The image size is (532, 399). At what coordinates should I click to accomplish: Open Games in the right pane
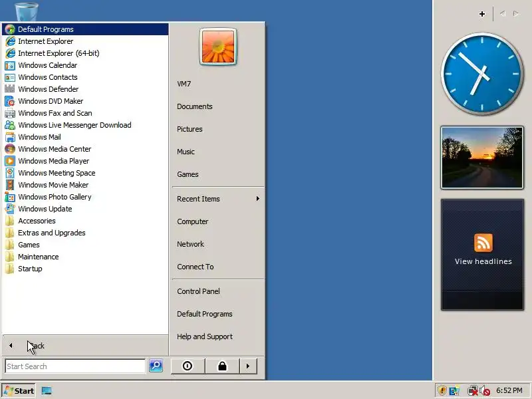click(217, 174)
